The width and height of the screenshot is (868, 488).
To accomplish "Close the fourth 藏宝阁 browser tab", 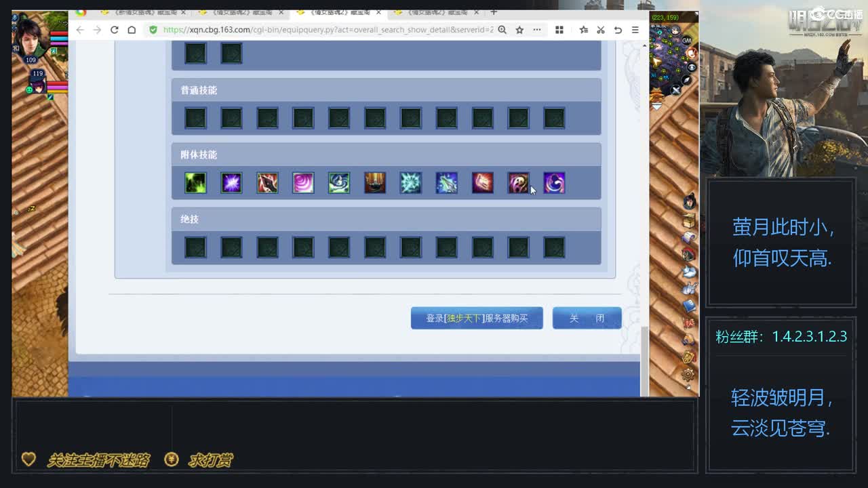I will (x=476, y=12).
